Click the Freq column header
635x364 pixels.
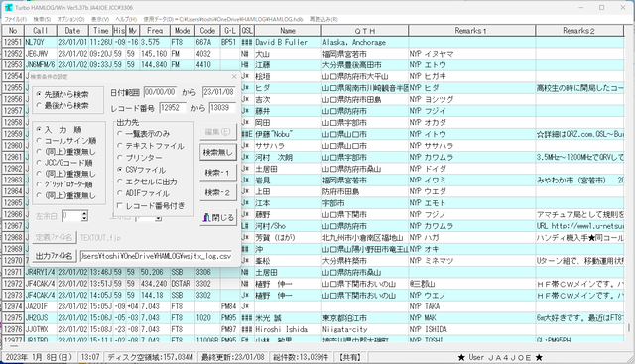[x=155, y=31]
